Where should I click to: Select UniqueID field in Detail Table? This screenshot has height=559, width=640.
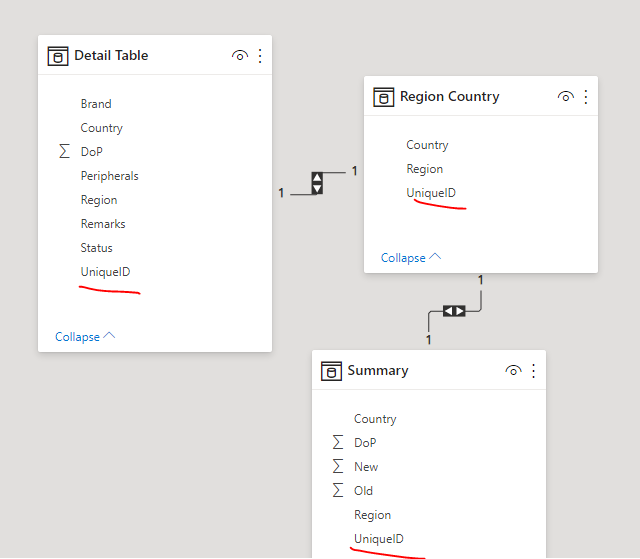[x=105, y=272]
